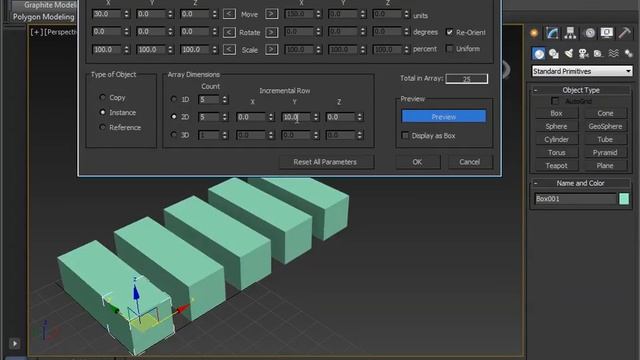Enable Display as Box checkbox

coord(405,136)
